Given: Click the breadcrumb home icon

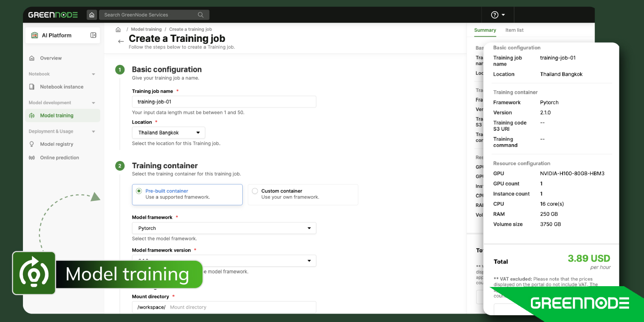Looking at the screenshot, I should [118, 29].
